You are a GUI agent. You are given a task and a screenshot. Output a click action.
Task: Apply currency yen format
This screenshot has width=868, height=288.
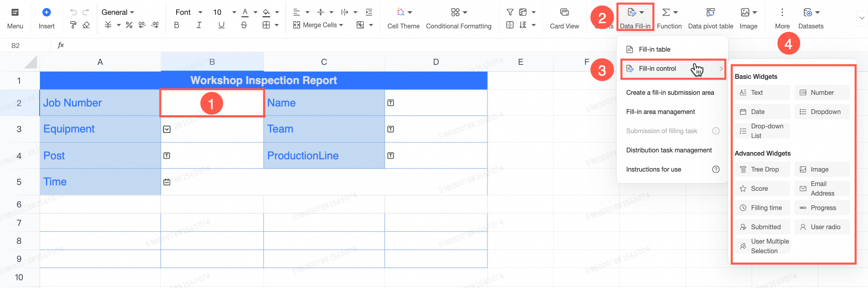(108, 25)
